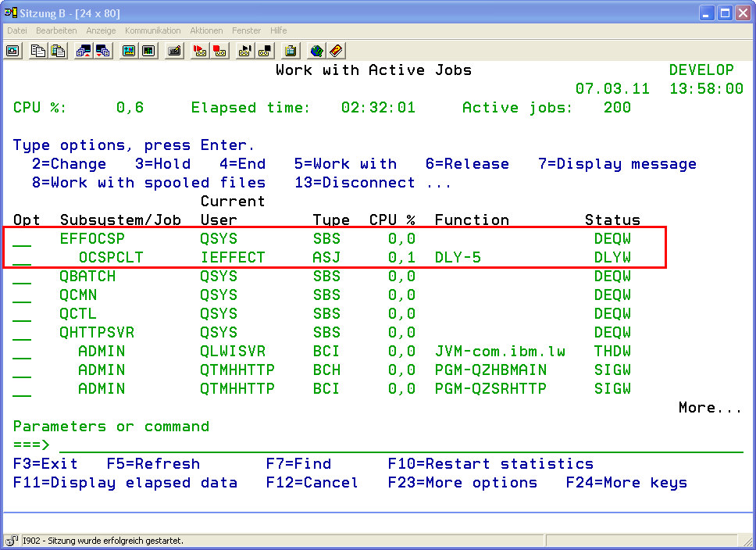Click the send file to host icon

pos(83,51)
